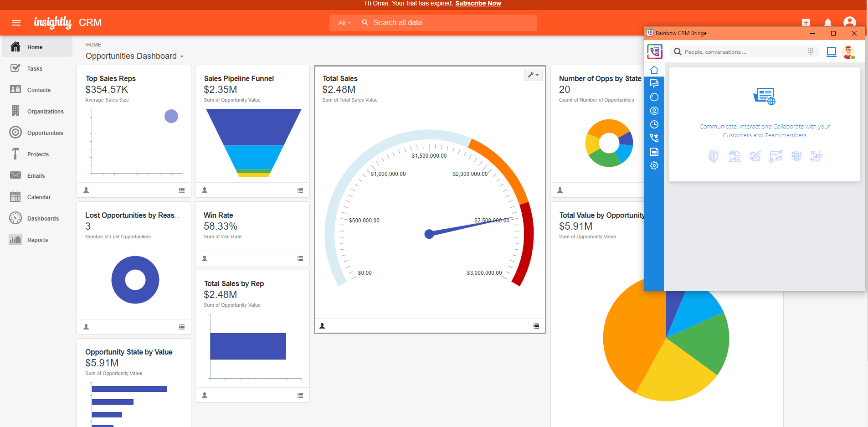Screen dimensions: 868x427
Task: Open the hamburger navigation menu
Action: [x=16, y=23]
